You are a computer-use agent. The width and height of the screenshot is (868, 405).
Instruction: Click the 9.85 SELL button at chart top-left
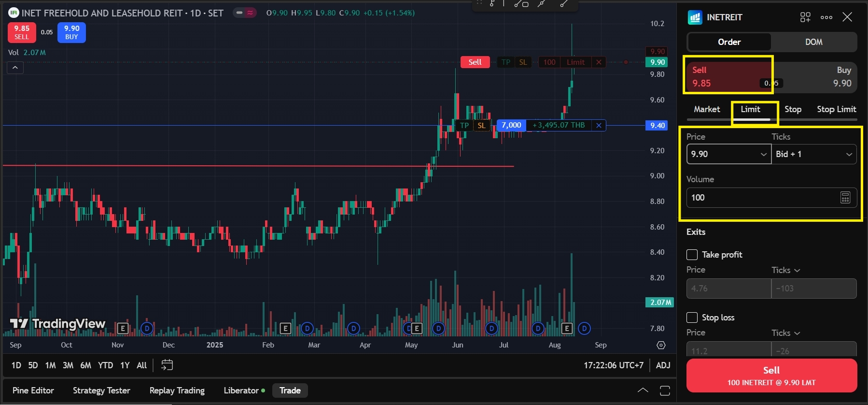pos(22,32)
